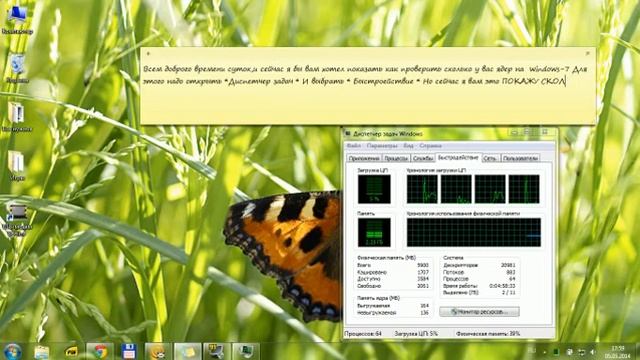Image resolution: width=640 pixels, height=360 pixels.
Task: Add a new sticky note with plus
Action: click(148, 53)
